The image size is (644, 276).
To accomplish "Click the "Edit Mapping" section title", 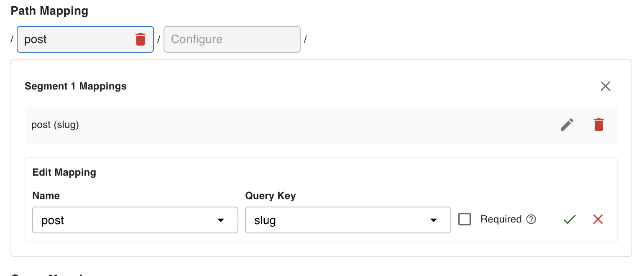I will (64, 172).
